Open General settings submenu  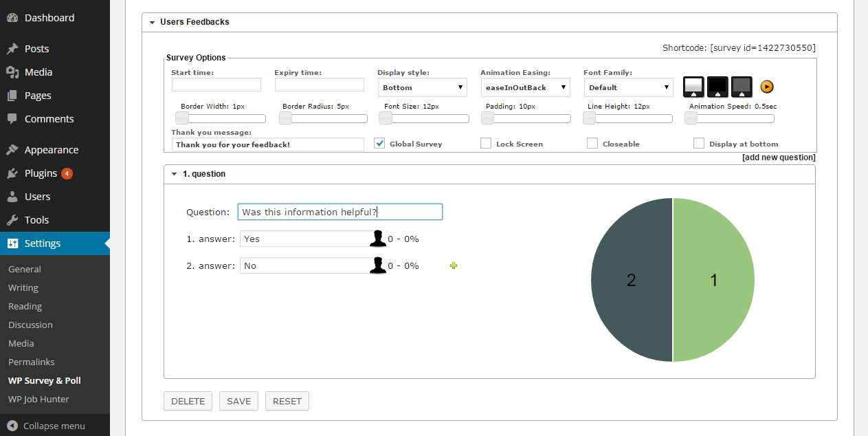click(25, 269)
